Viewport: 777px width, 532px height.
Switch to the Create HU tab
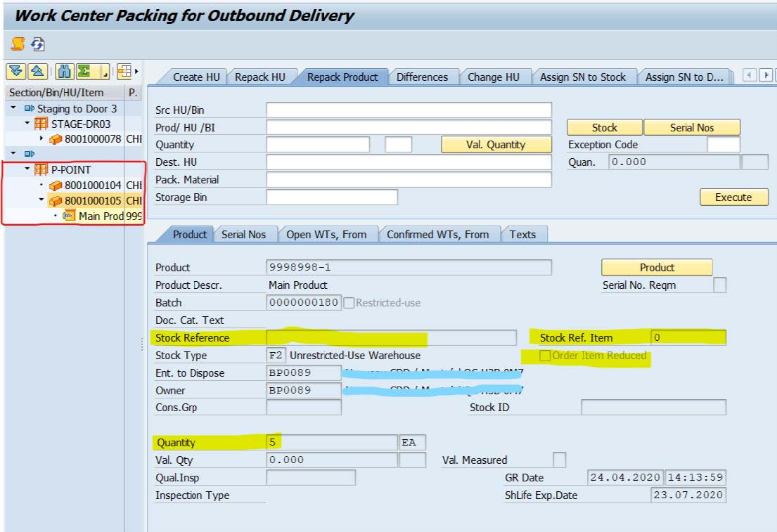click(196, 77)
